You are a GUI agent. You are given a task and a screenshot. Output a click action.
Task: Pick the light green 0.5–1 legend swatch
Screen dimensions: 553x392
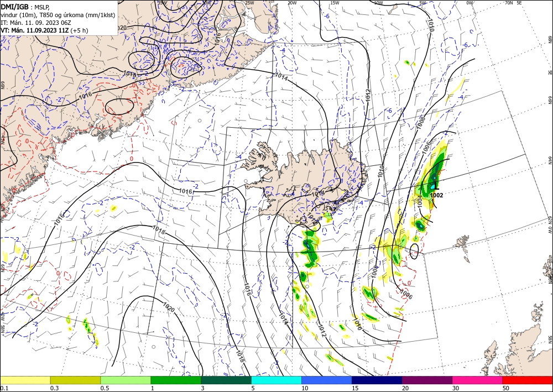pyautogui.click(x=126, y=380)
